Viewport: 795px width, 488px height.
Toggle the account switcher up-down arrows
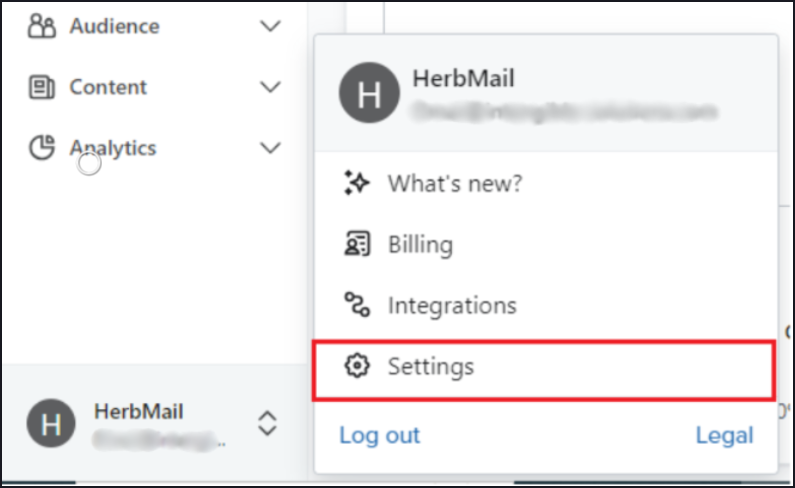266,423
